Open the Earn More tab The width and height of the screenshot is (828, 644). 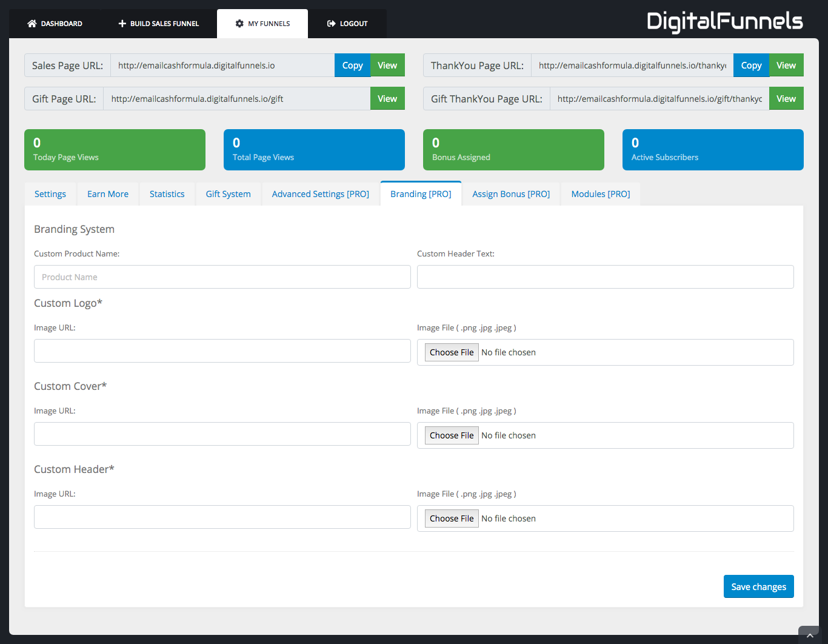point(108,194)
